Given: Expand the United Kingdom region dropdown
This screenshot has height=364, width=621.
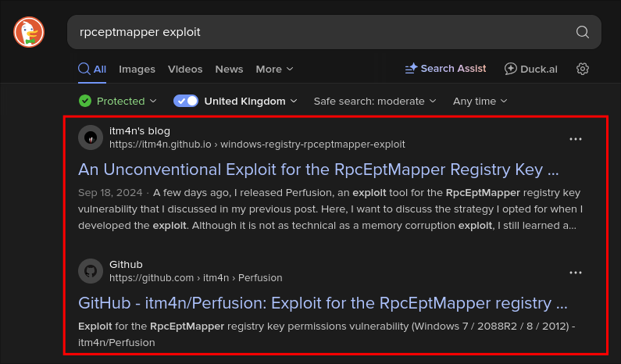Looking at the screenshot, I should coord(250,101).
